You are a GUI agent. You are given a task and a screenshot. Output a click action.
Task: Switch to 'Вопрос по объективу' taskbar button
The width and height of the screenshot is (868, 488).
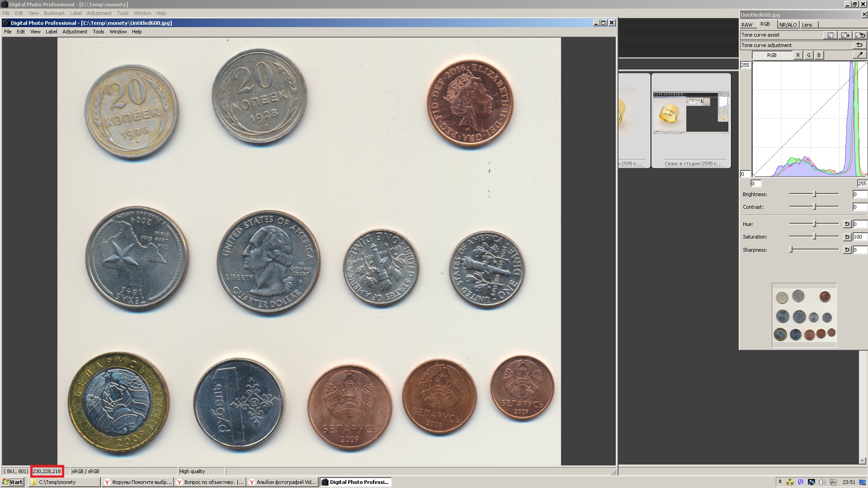coord(210,482)
